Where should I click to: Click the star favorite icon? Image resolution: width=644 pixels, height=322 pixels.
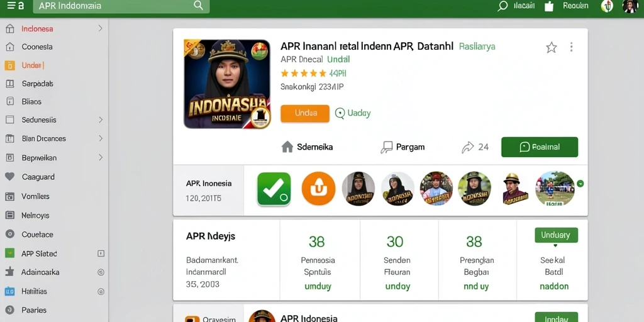pos(551,48)
